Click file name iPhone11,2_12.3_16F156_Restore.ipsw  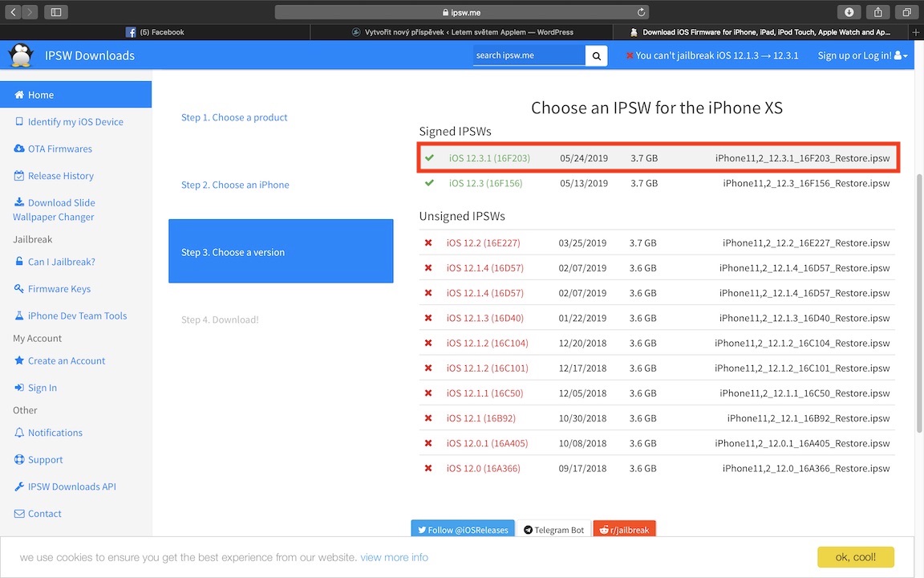point(806,183)
